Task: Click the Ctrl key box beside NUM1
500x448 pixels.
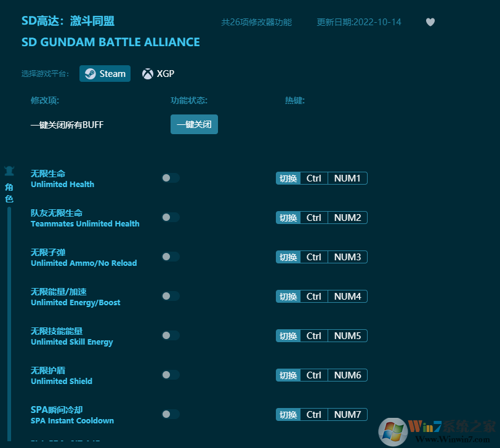Action: pos(314,178)
